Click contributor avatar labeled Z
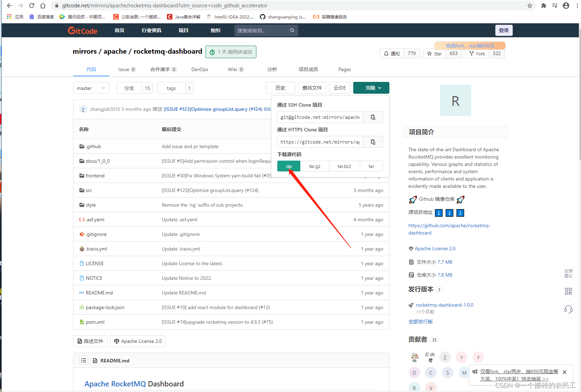The width and height of the screenshot is (581, 392). tap(445, 358)
